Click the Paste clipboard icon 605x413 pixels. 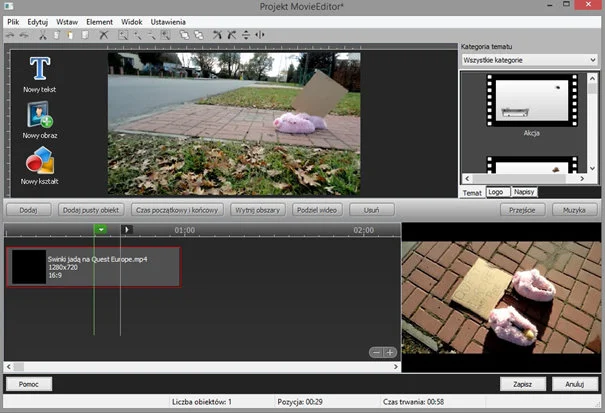(x=70, y=35)
